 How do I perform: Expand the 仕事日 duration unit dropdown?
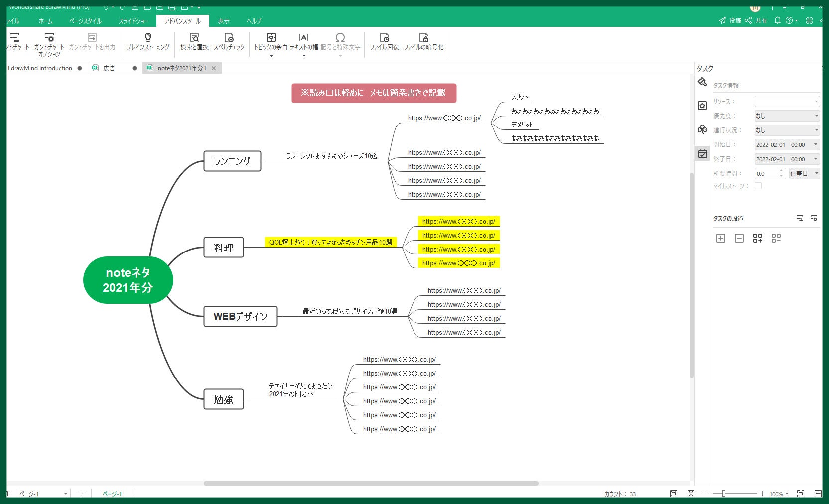click(x=804, y=173)
